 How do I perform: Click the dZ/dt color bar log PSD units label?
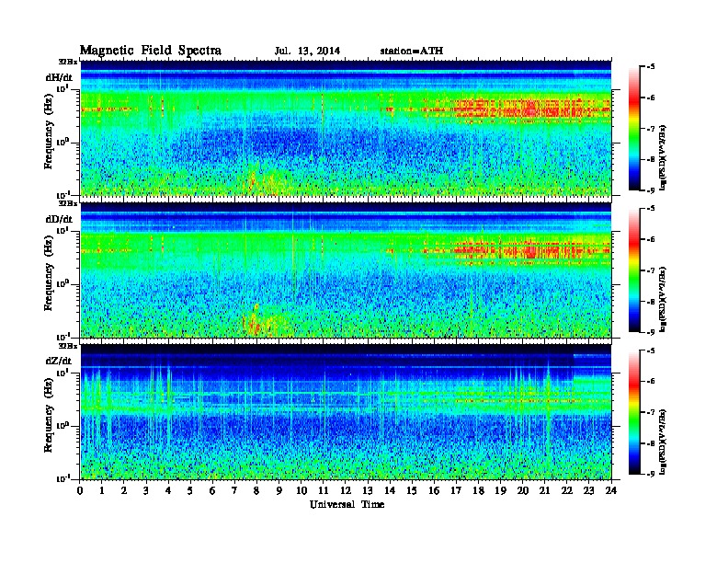point(664,441)
